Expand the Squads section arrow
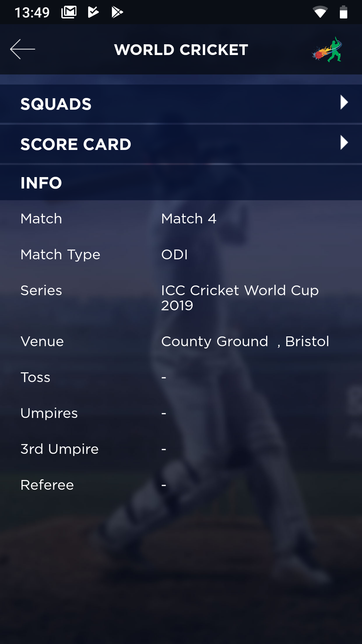This screenshot has width=362, height=644. (x=344, y=103)
